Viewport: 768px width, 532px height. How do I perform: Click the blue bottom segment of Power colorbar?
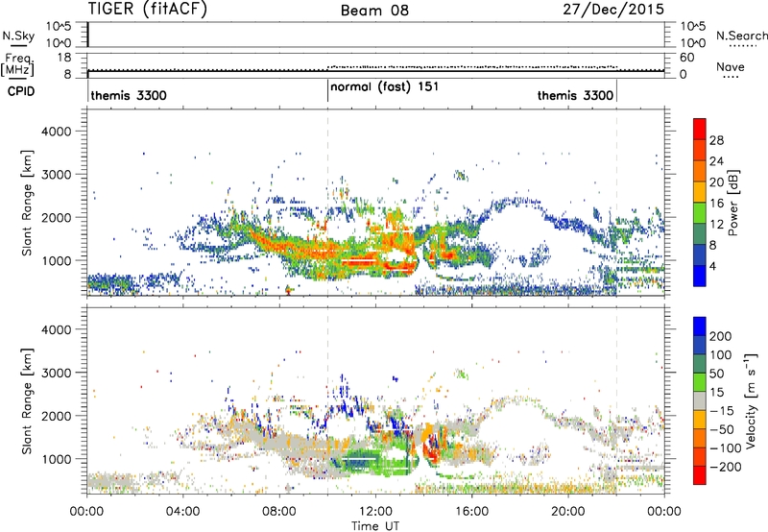click(700, 276)
